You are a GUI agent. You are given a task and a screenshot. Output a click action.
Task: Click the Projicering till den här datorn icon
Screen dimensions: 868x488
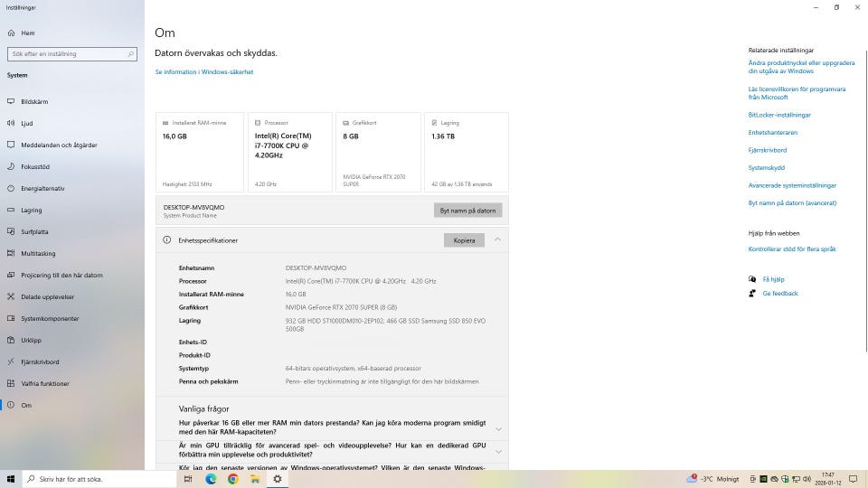click(x=11, y=275)
